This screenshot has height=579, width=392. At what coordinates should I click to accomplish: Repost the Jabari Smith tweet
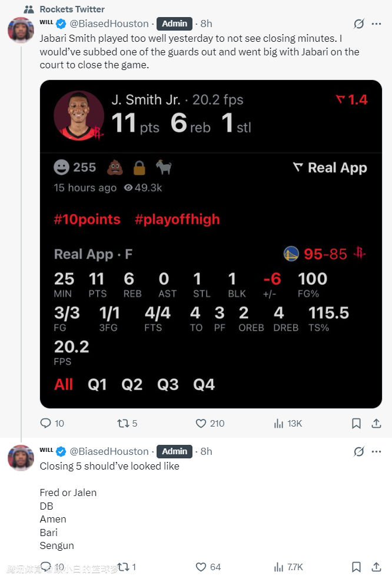(124, 423)
